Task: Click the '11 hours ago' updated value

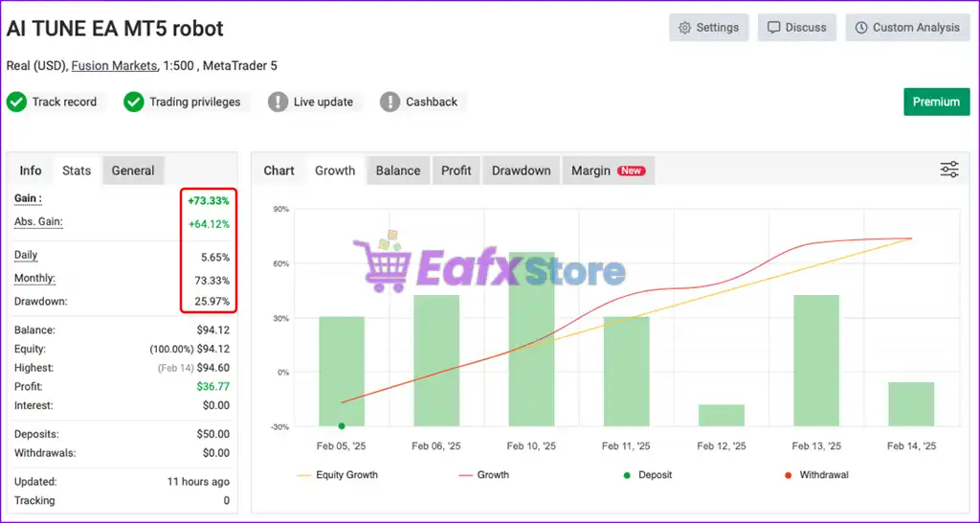Action: [198, 482]
